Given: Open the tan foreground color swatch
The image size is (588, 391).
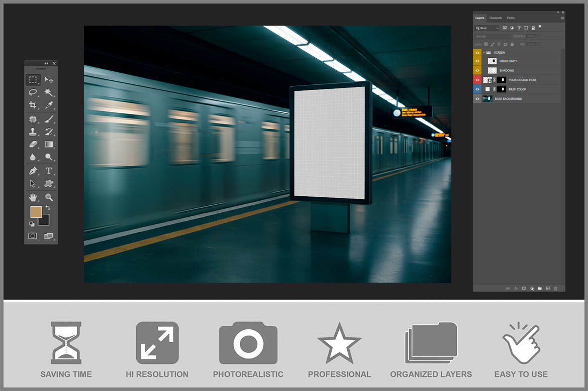Looking at the screenshot, I should 36,212.
